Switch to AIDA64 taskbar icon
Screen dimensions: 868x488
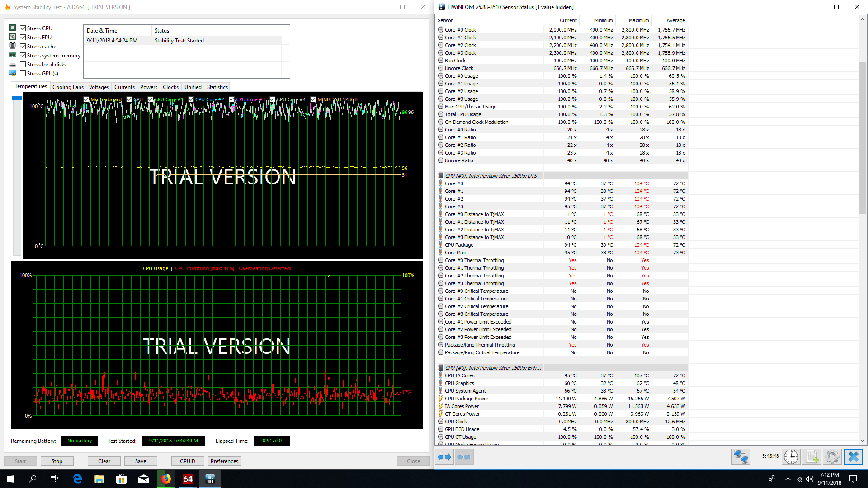pos(188,479)
